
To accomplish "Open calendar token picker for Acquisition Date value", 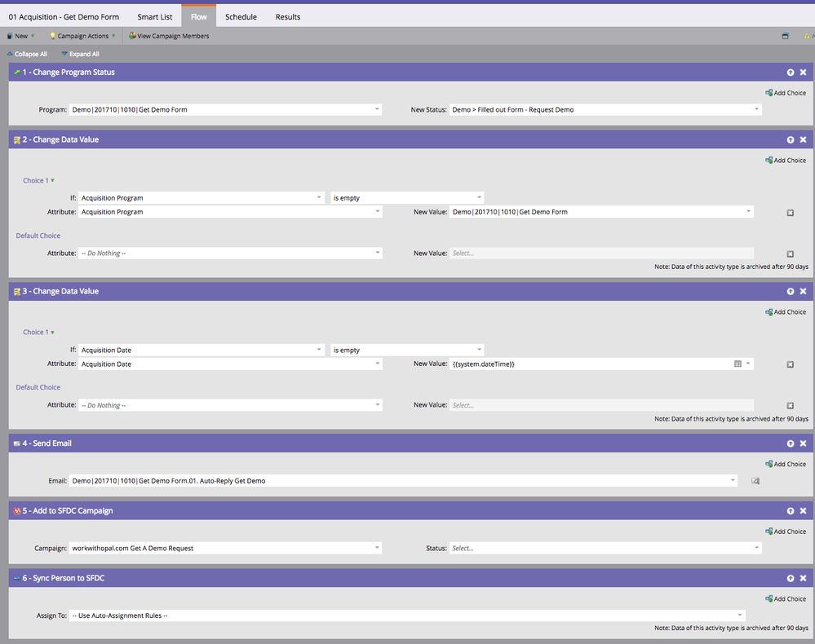I will pyautogui.click(x=737, y=364).
